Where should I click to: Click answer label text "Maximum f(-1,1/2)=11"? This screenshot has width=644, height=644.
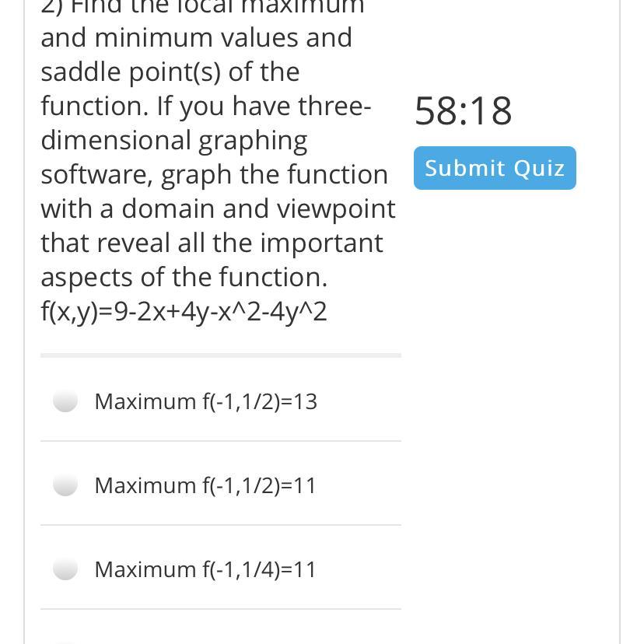tap(205, 485)
